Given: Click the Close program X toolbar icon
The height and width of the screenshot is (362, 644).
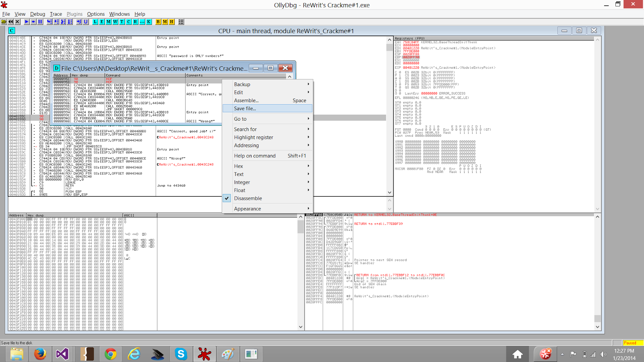Looking at the screenshot, I should click(x=17, y=22).
